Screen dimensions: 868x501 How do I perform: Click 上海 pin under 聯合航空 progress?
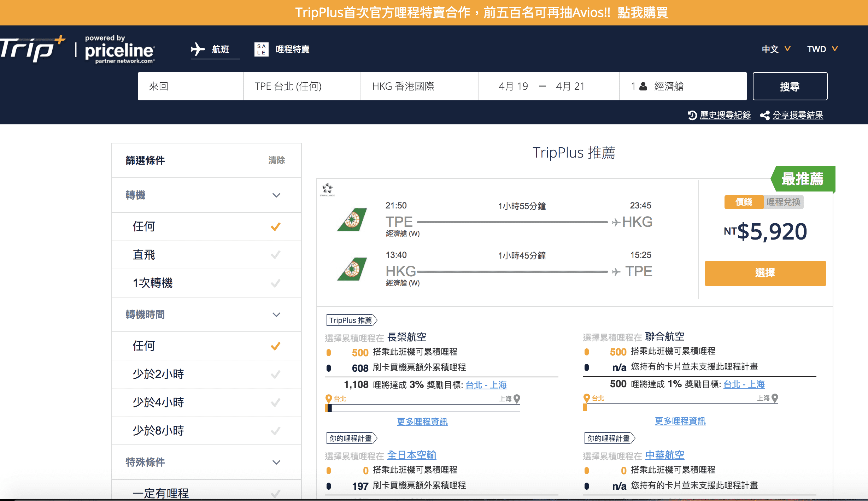click(x=775, y=398)
